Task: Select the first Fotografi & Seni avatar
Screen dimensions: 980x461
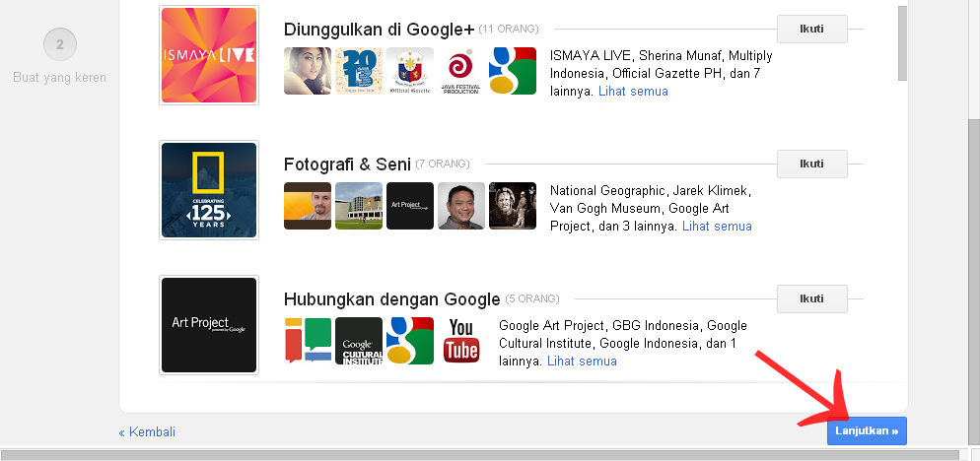Action: (308, 206)
